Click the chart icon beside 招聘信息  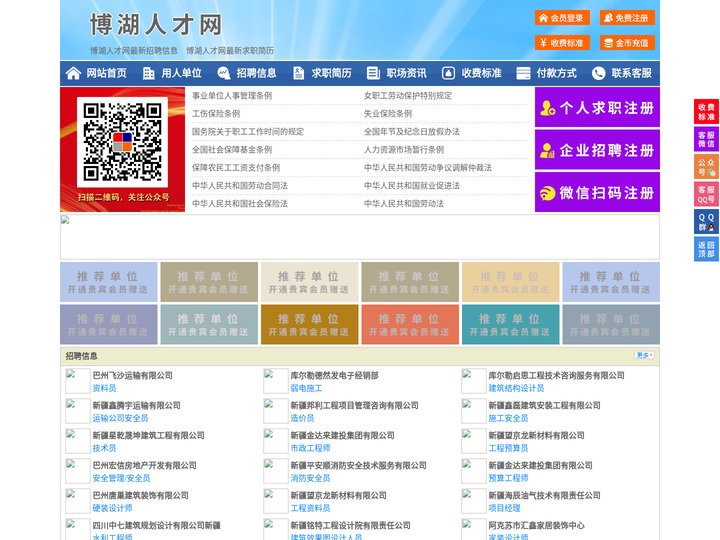(x=223, y=73)
